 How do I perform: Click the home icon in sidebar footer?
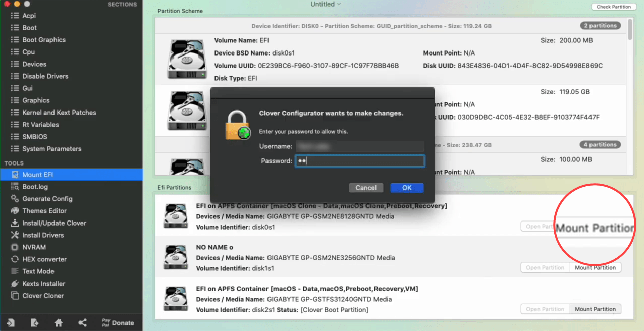tap(59, 323)
